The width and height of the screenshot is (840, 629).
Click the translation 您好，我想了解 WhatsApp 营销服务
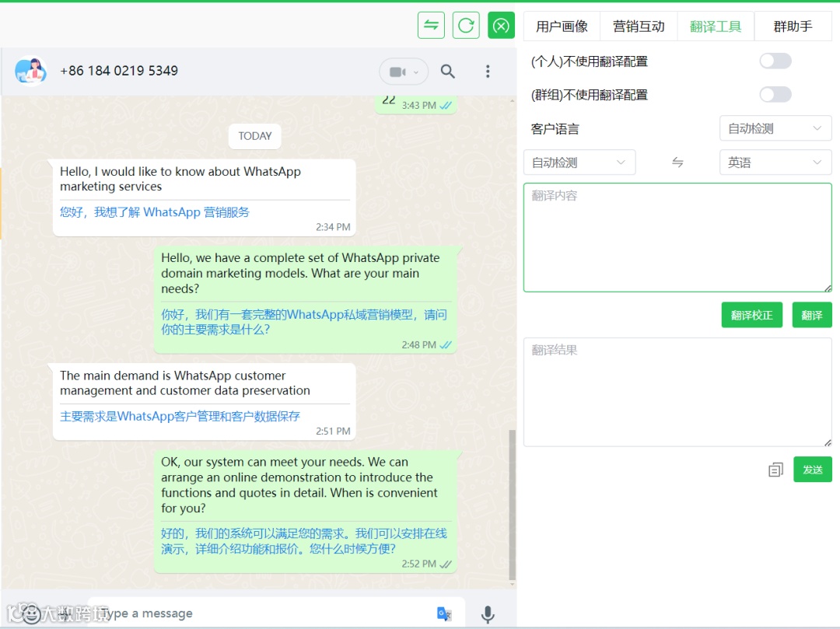click(155, 212)
